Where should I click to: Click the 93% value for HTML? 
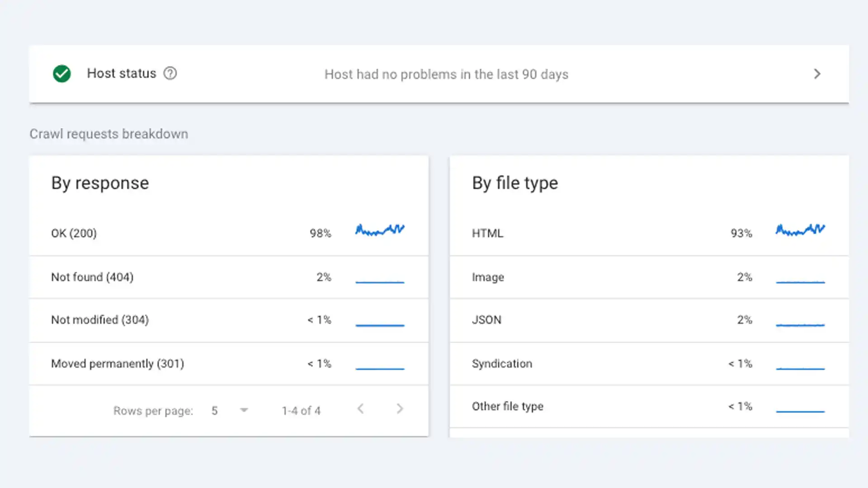tap(741, 233)
